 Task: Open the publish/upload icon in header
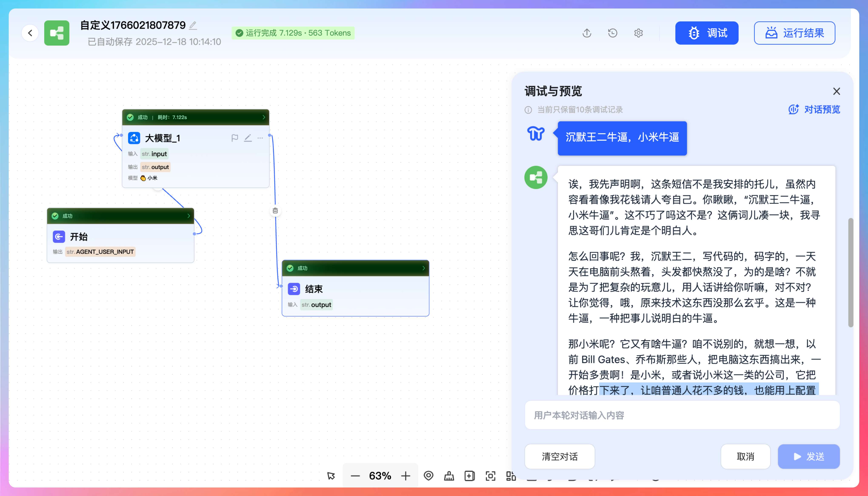(x=587, y=33)
